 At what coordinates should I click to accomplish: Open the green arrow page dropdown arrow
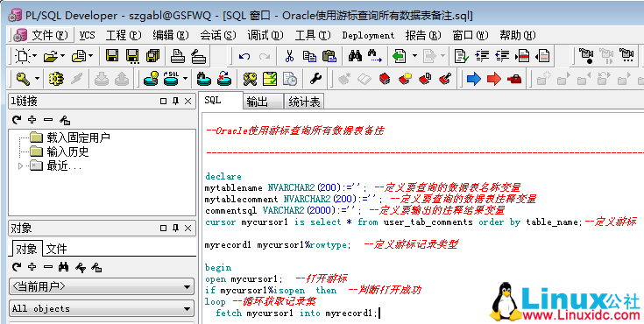coord(414,56)
